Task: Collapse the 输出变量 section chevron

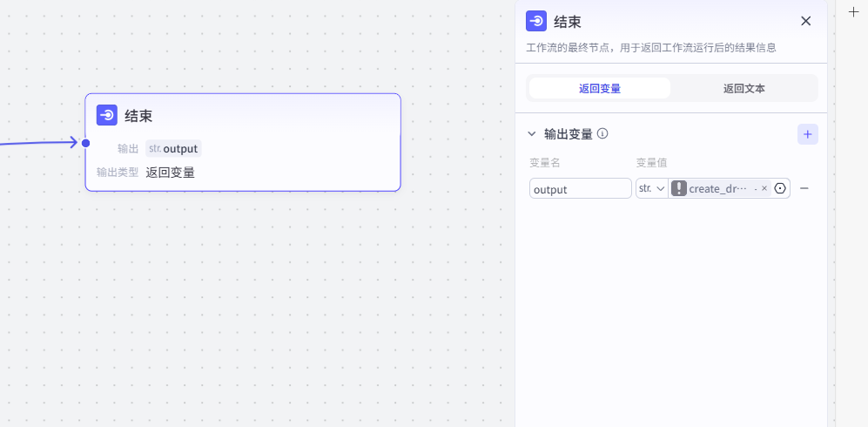Action: [x=532, y=134]
